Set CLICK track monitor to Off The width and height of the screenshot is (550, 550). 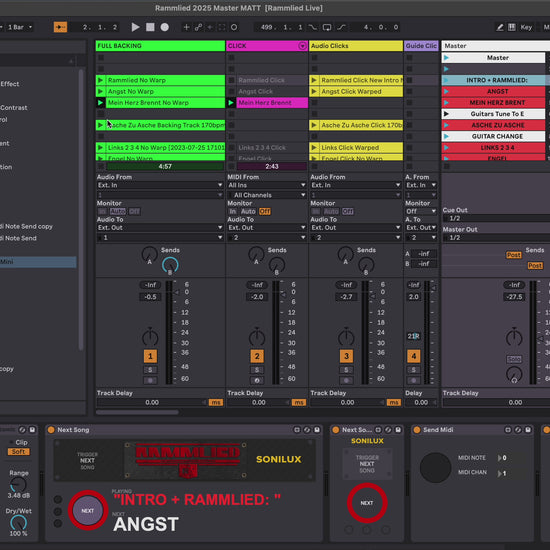pyautogui.click(x=264, y=212)
